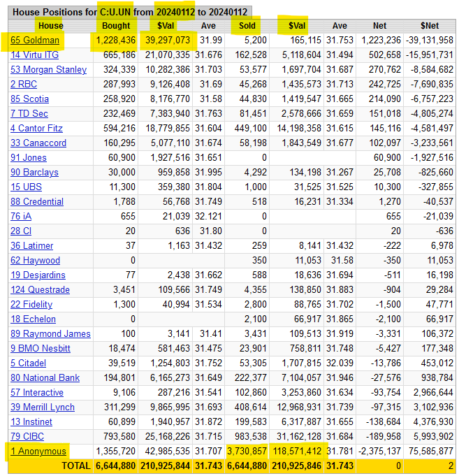Click the TOTAL row label
The image size is (459, 476).
point(76,466)
